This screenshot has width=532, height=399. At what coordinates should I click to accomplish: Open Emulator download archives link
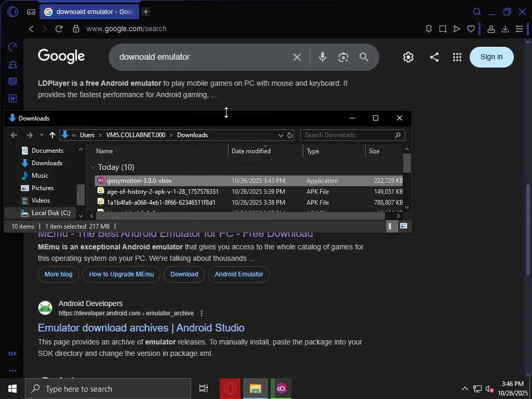(x=141, y=328)
